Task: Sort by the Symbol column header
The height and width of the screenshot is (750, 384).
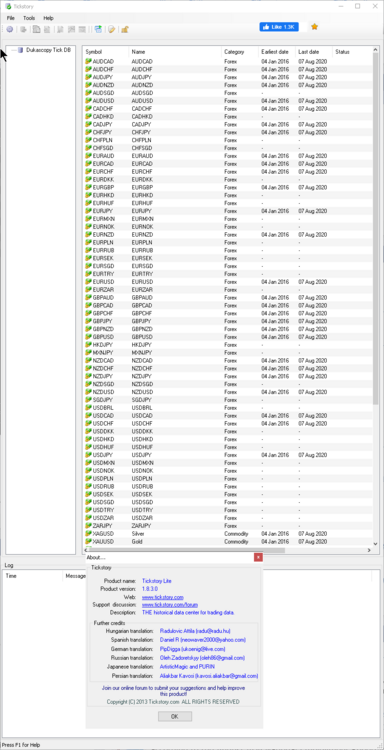Action: (106, 52)
